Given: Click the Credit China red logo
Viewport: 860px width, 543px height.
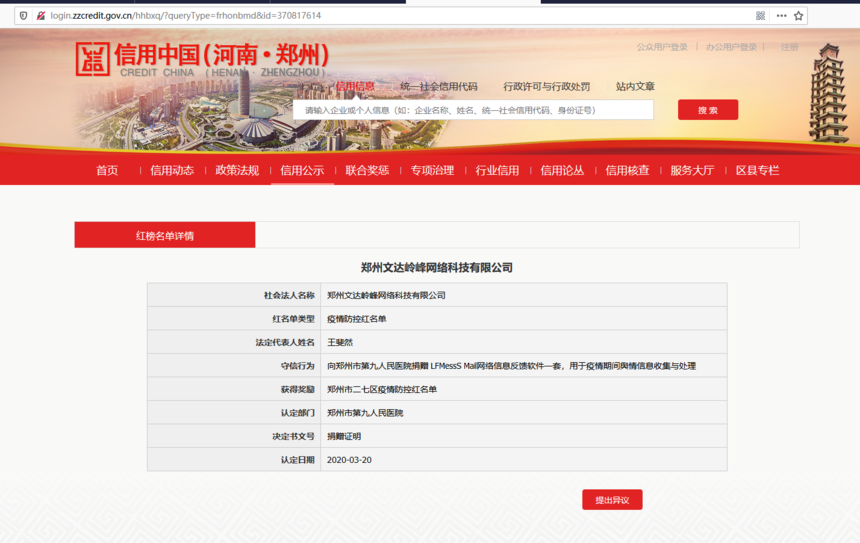Looking at the screenshot, I should (93, 59).
